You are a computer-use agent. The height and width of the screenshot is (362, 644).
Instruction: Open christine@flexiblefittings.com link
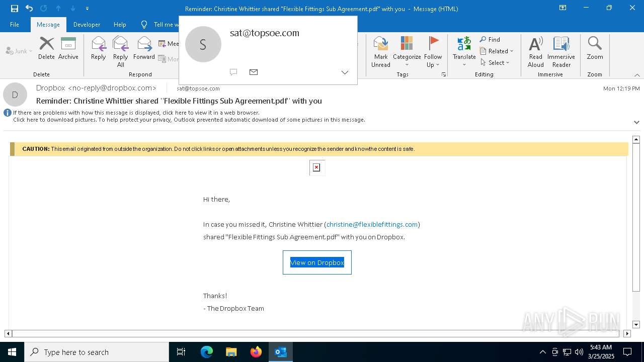tap(372, 224)
